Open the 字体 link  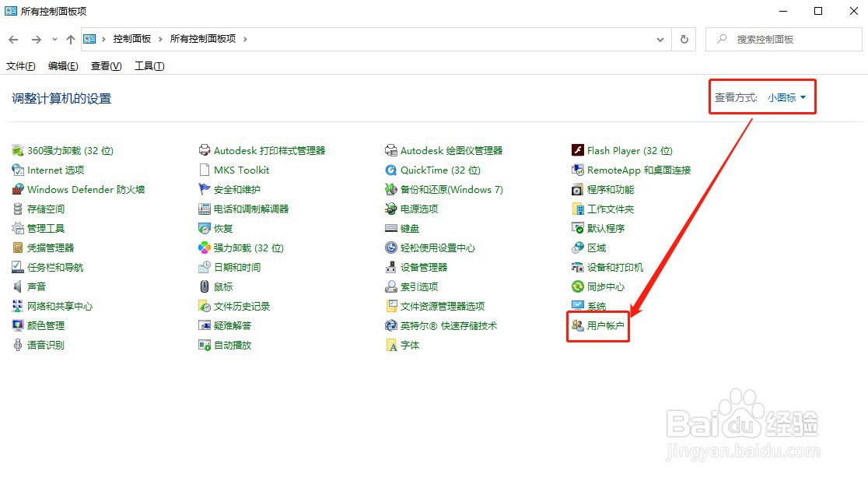410,345
